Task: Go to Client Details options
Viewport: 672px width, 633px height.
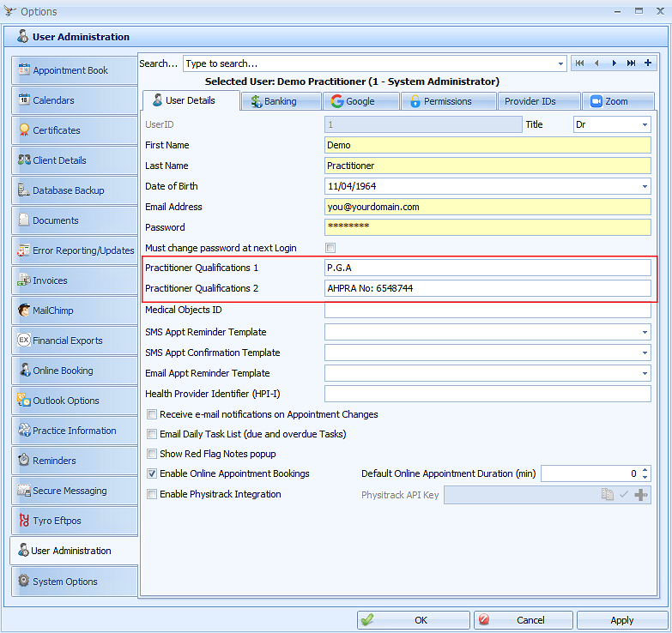Action: (74, 160)
